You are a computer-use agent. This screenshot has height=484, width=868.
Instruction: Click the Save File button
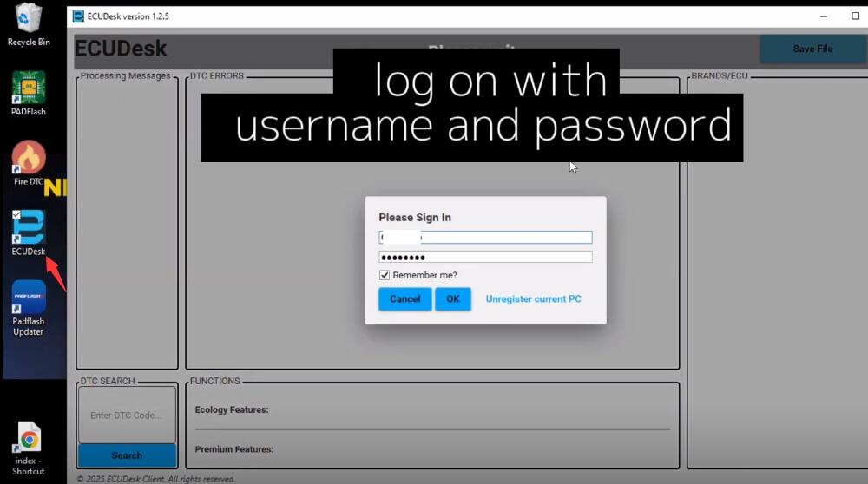812,49
